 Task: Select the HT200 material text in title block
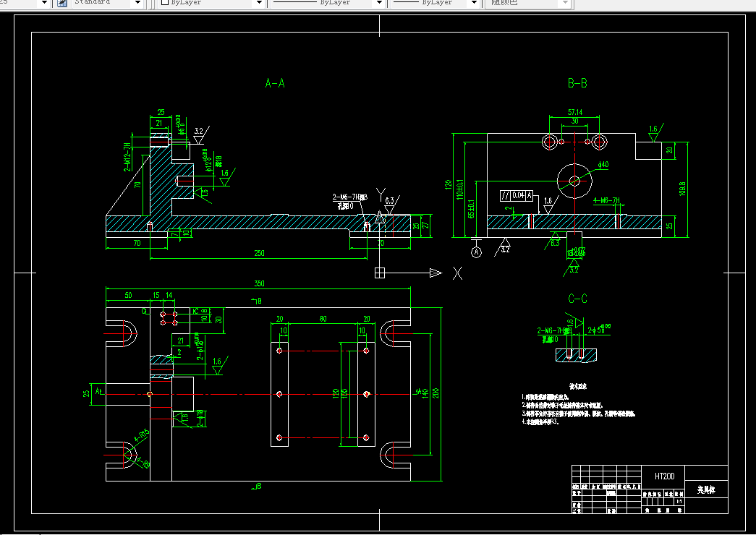click(664, 476)
